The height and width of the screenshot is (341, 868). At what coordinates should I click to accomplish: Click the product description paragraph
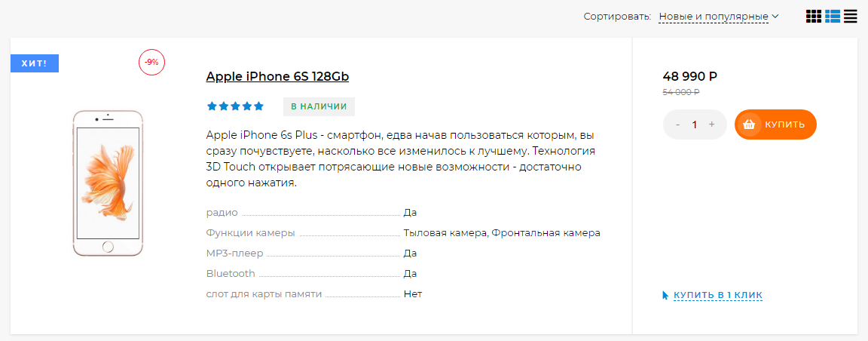[402, 159]
